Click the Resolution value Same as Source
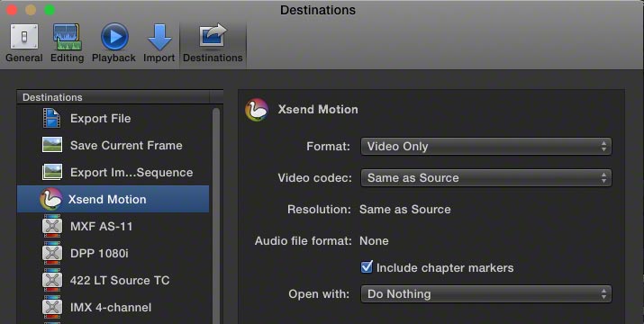644x324 pixels. pos(405,210)
